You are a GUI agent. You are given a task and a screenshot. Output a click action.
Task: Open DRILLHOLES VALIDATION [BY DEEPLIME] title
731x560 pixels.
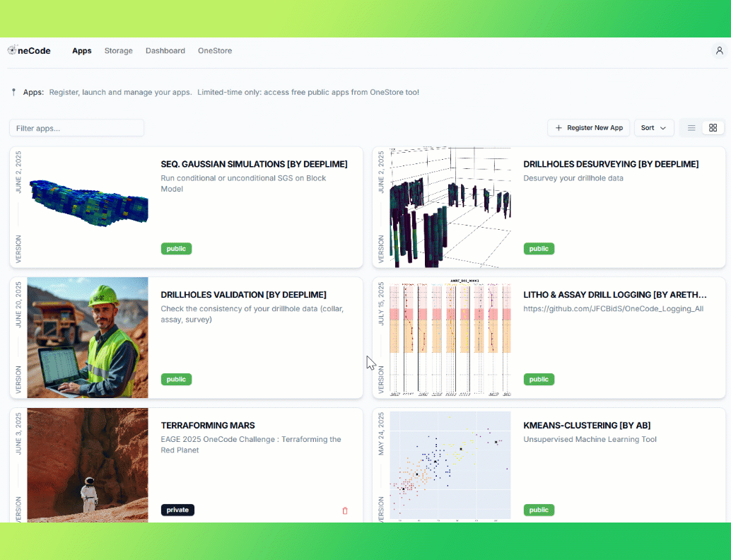243,295
